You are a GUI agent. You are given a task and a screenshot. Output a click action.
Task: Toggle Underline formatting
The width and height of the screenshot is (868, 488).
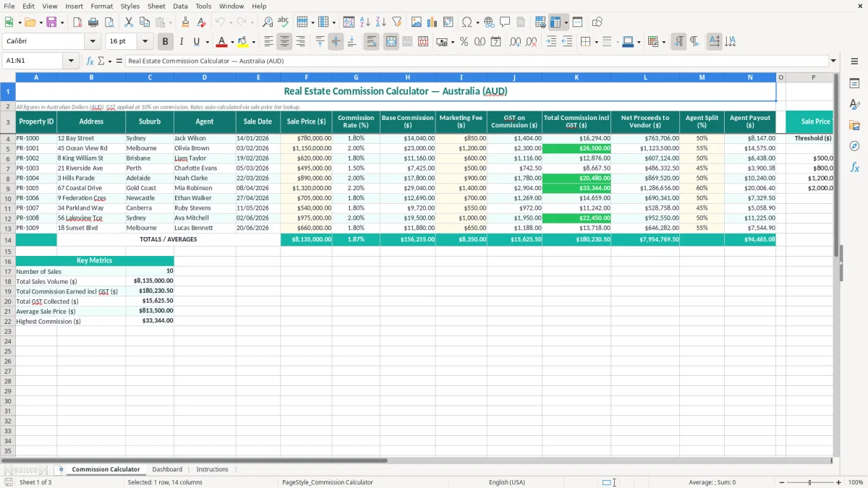point(196,42)
